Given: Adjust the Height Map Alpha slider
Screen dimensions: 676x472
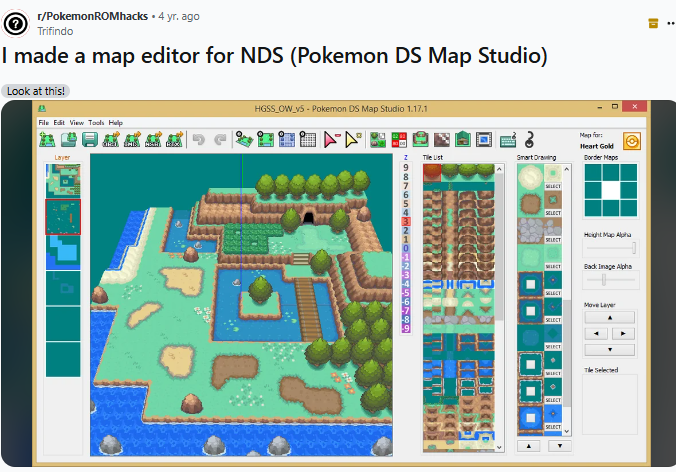Looking at the screenshot, I should pos(610,248).
